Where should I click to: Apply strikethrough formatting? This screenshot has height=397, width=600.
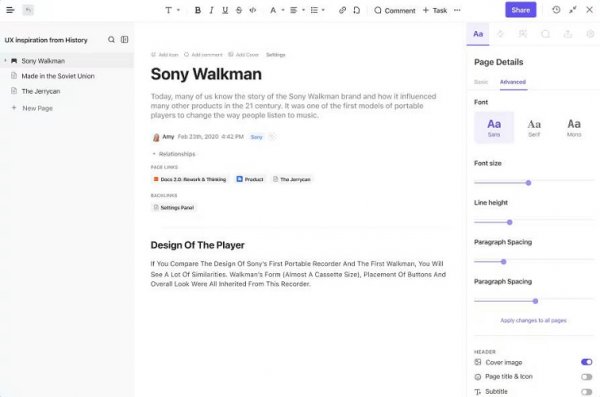click(239, 10)
